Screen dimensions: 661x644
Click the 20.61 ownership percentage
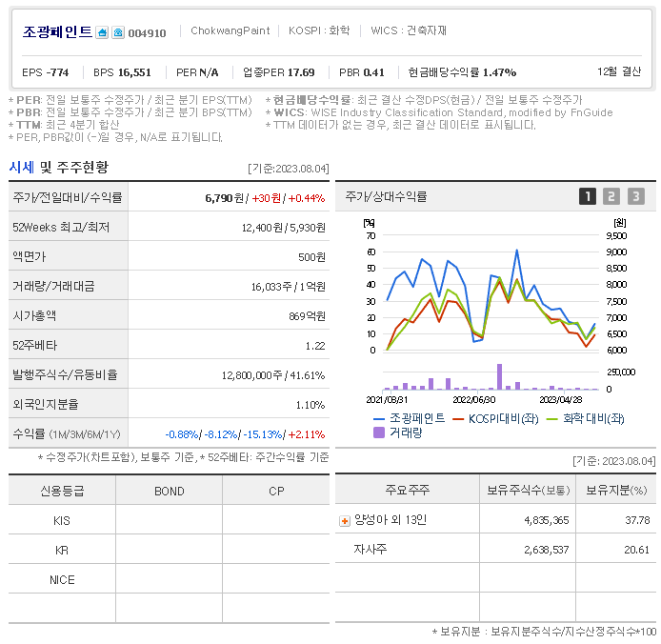pos(636,550)
